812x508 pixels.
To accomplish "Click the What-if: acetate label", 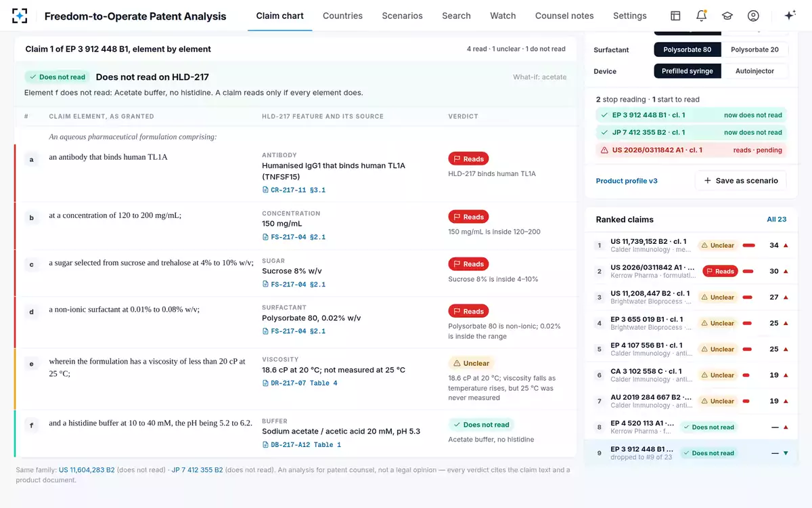I will 539,77.
